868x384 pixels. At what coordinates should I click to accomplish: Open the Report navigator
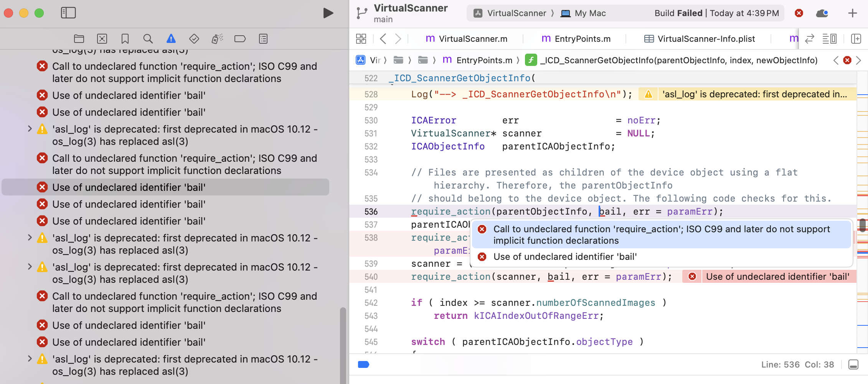[263, 39]
